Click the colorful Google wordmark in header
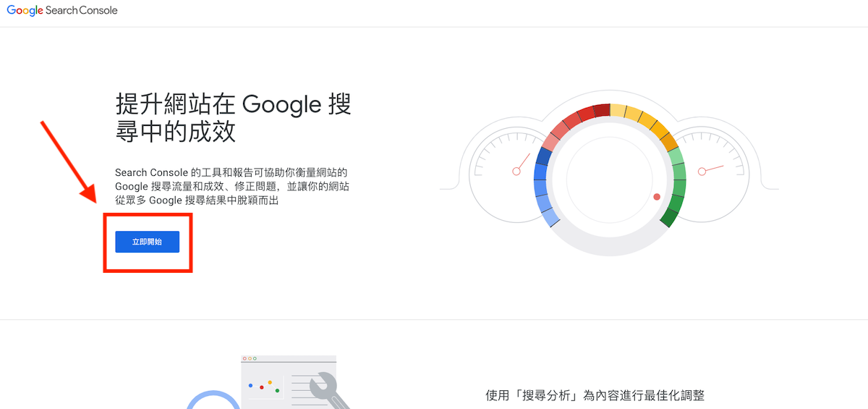Screen dimensions: 868x409 coord(25,11)
